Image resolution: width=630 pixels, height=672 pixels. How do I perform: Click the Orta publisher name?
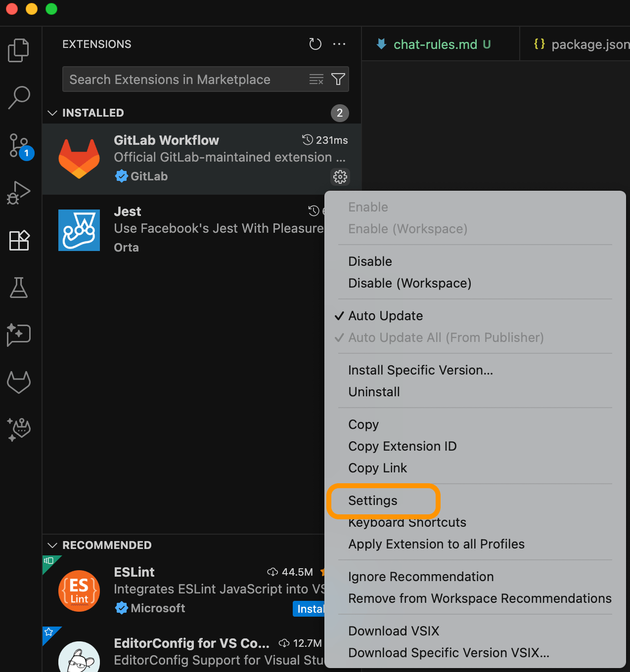127,248
